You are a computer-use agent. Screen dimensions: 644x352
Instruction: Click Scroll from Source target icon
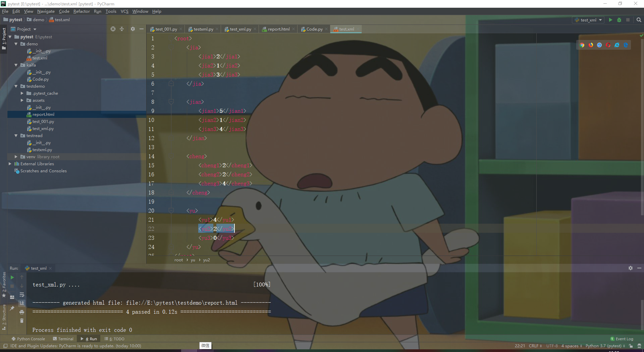113,29
